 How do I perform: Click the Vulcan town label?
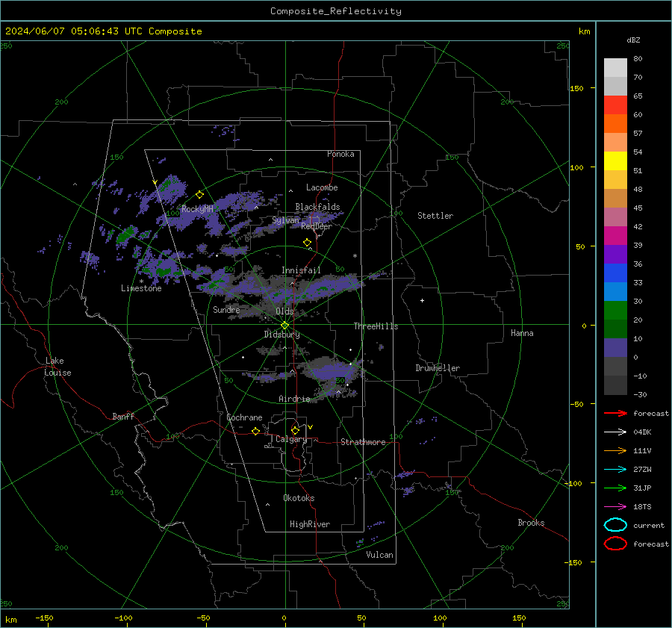point(379,555)
